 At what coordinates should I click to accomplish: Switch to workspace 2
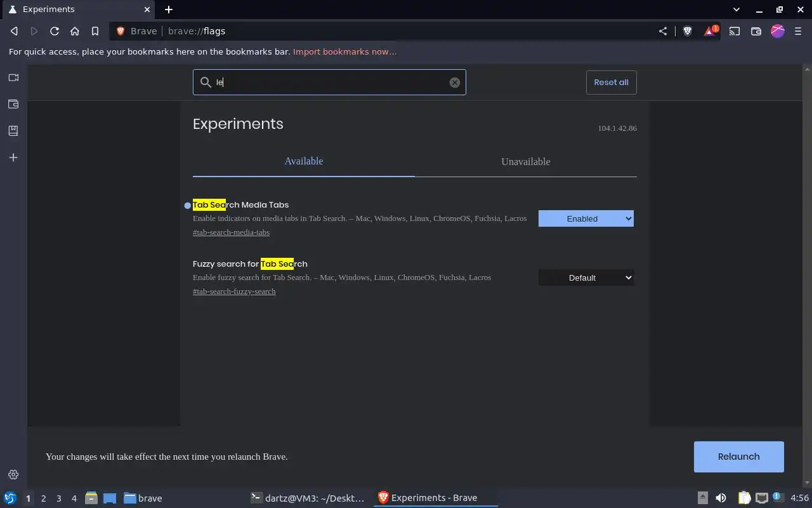(43, 498)
